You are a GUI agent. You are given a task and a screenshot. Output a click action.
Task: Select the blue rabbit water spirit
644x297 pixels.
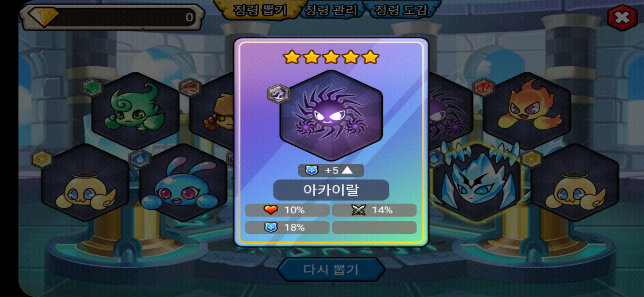click(183, 182)
